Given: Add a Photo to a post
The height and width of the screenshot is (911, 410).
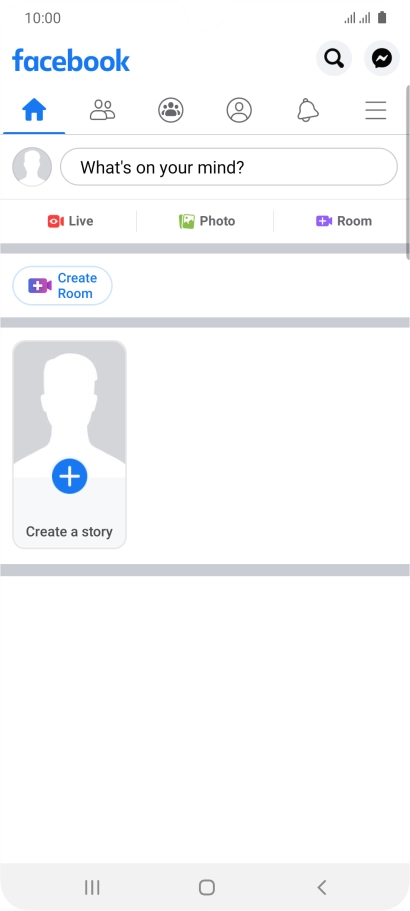Looking at the screenshot, I should (207, 221).
